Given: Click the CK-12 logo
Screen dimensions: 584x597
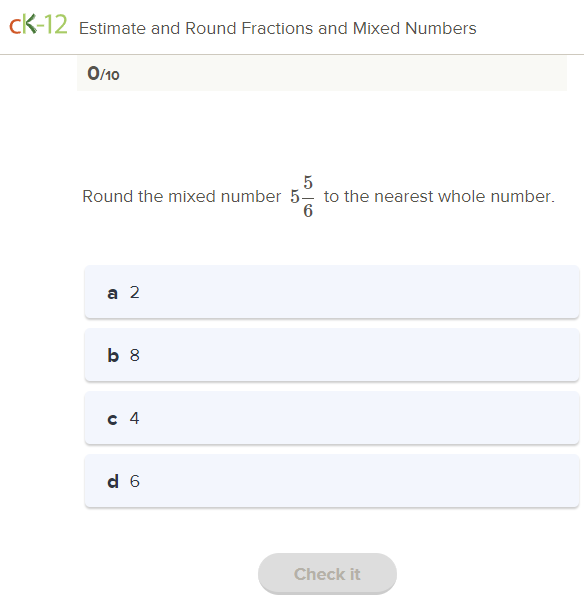Looking at the screenshot, I should point(38,25).
